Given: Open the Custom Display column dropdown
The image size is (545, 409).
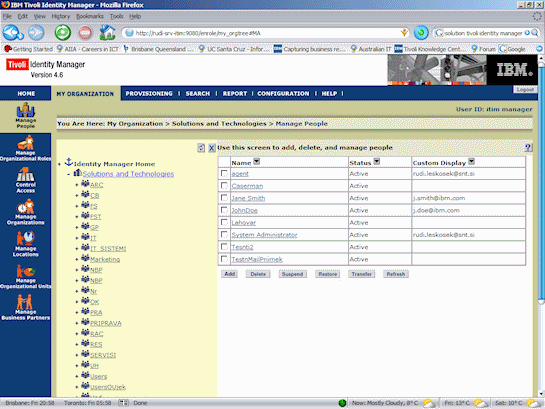Looking at the screenshot, I should click(471, 161).
